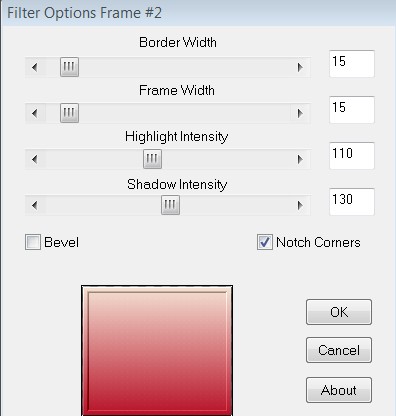Click the left arrow of Highlight Intensity slider
396x416 pixels.
tap(35, 159)
